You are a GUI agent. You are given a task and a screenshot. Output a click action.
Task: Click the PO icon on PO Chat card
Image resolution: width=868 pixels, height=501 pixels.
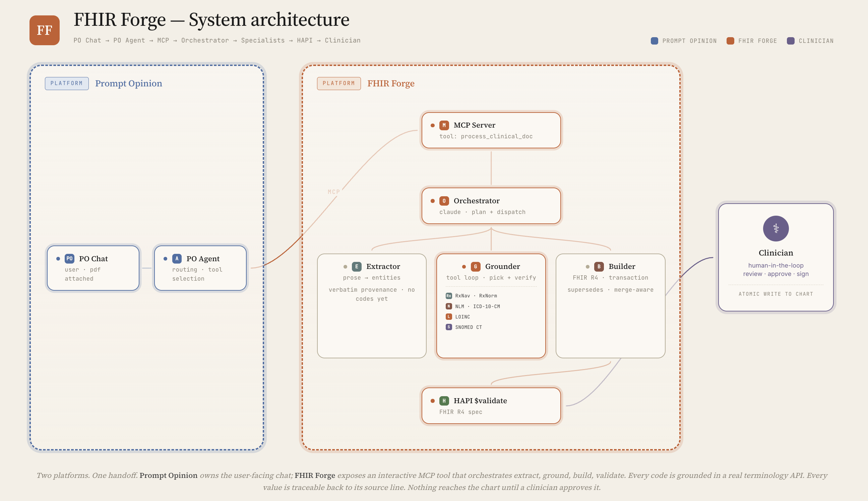70,259
